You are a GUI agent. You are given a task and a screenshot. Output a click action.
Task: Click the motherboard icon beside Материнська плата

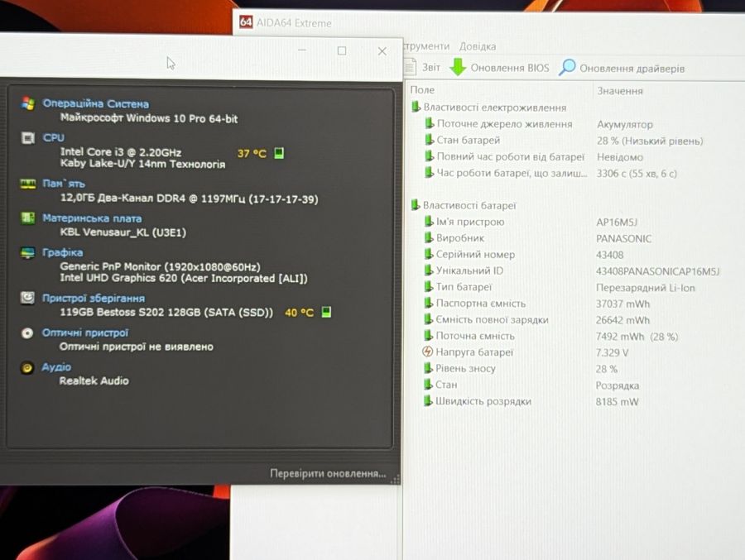27,218
